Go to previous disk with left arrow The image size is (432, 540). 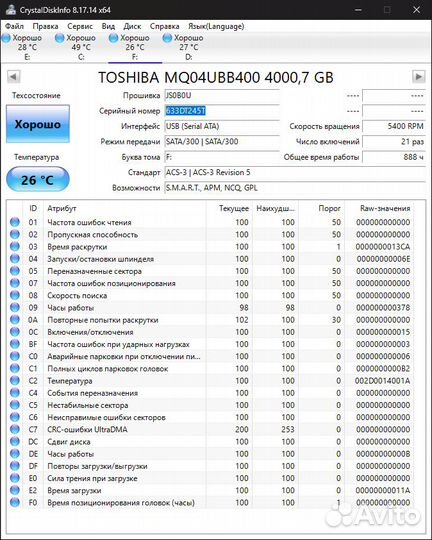[x=13, y=76]
